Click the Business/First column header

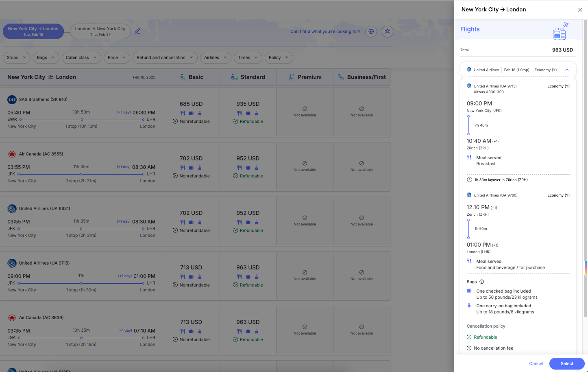[362, 77]
